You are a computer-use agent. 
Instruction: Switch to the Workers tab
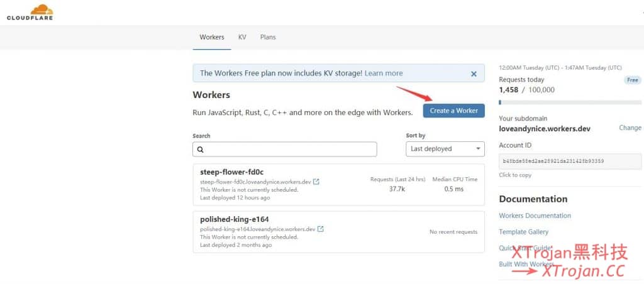212,37
